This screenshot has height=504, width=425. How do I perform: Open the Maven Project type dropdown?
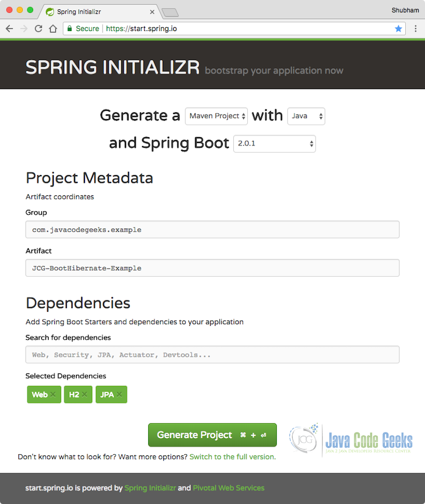tap(216, 116)
